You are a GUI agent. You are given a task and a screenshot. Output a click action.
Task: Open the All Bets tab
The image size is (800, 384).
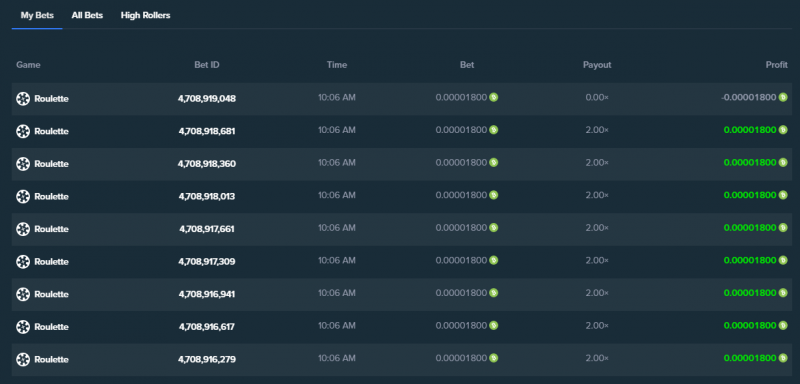point(87,15)
